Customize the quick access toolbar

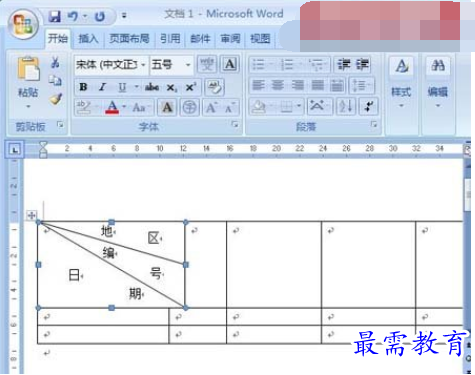(124, 15)
